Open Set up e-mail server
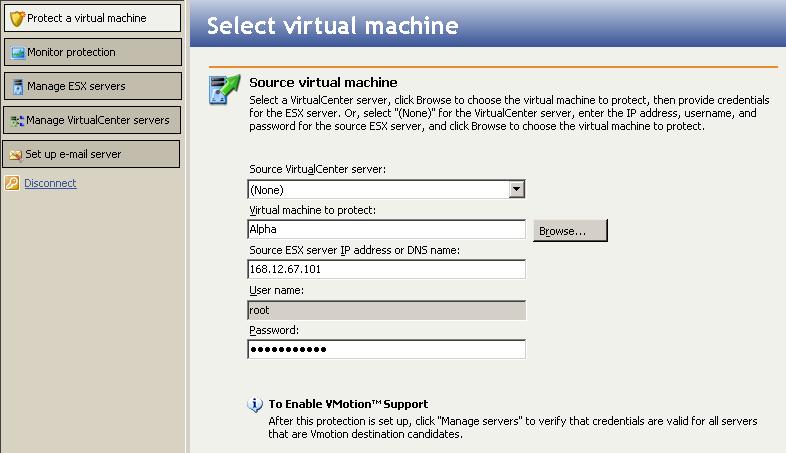Screen dimensions: 786x453 point(73,155)
